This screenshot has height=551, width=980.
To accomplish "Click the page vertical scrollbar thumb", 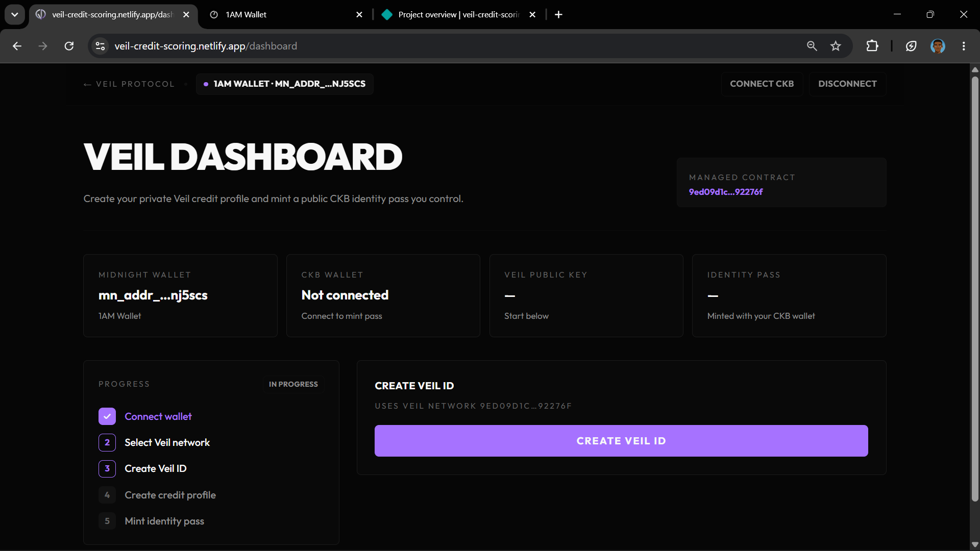I will 975,288.
